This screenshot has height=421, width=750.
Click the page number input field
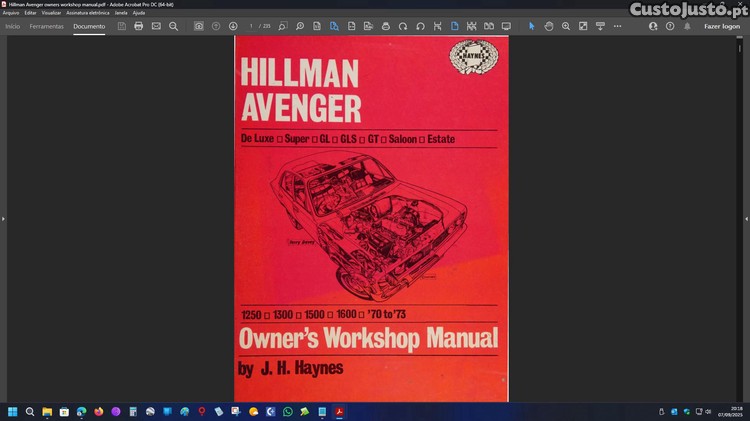tap(252, 26)
